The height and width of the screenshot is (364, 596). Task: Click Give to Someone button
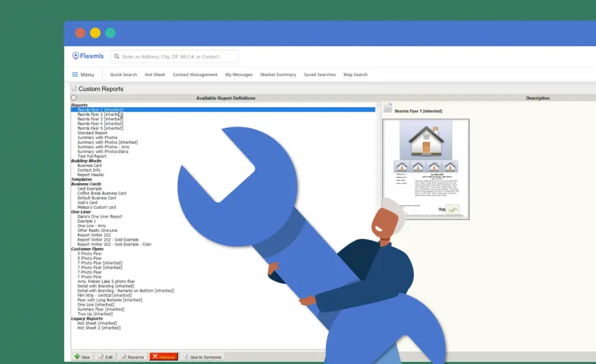click(x=202, y=357)
